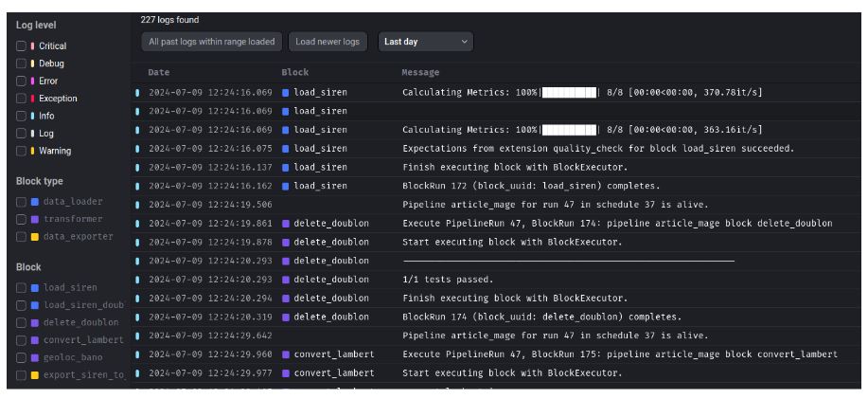
Task: Open the Last day time range dropdown
Action: click(x=425, y=42)
